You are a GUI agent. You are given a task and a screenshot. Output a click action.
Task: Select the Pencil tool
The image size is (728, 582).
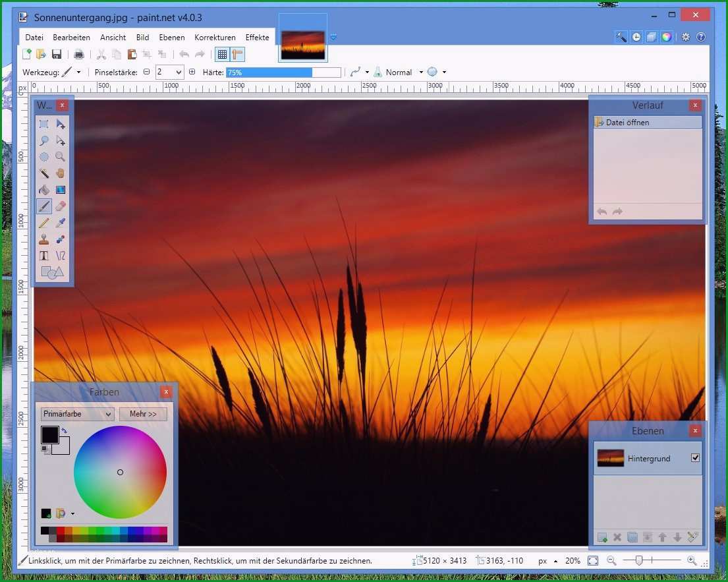[x=44, y=223]
